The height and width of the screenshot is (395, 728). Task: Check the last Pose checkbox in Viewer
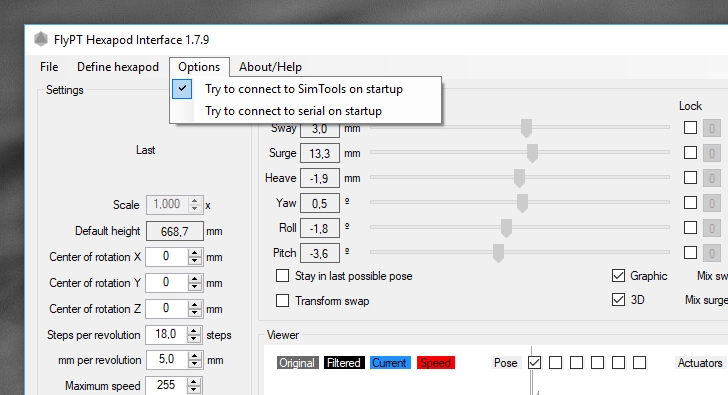pos(639,363)
